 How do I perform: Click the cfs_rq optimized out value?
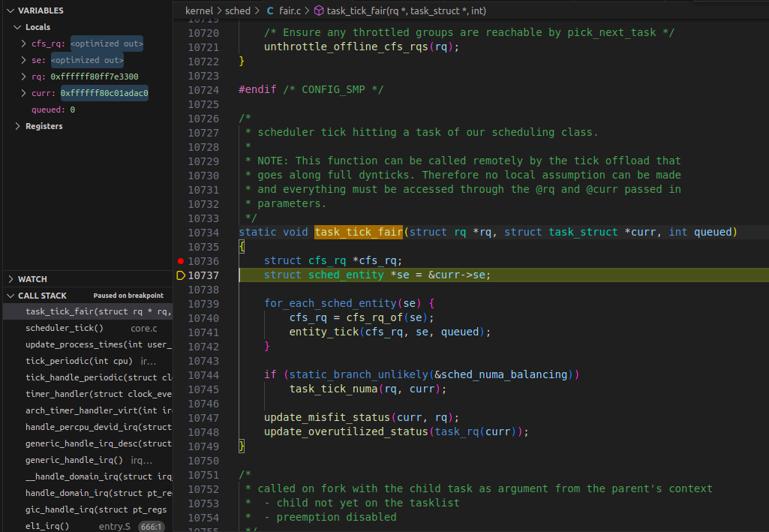107,44
